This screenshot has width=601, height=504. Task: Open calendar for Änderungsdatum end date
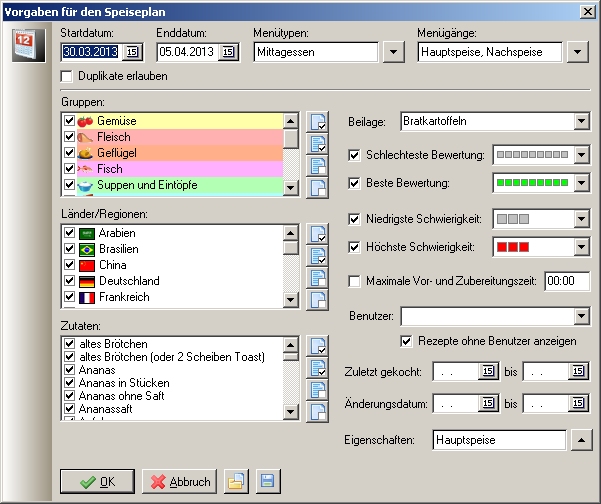577,404
